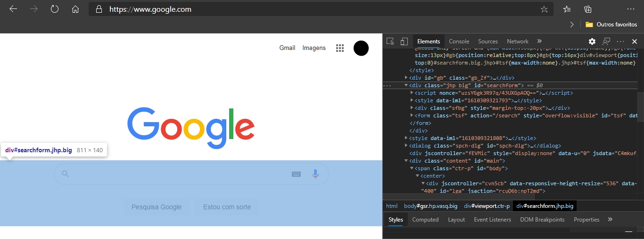Screen dimensions: 644x239
Task: Expand the style data-iml 1610309321808 node
Action: [x=406, y=138]
